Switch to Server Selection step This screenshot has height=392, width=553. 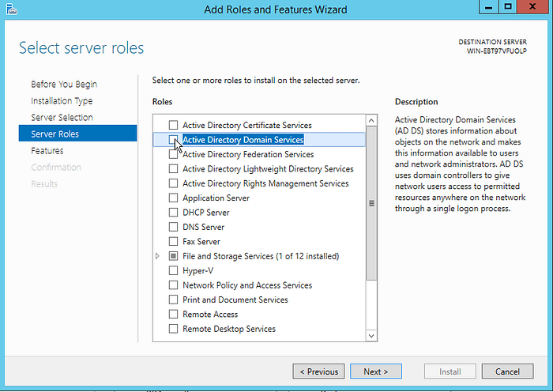pos(62,118)
